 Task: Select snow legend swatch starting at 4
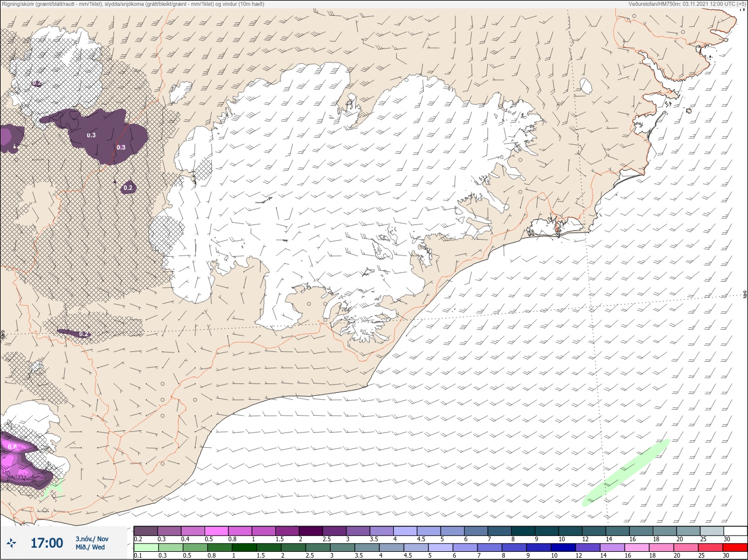coord(405,531)
